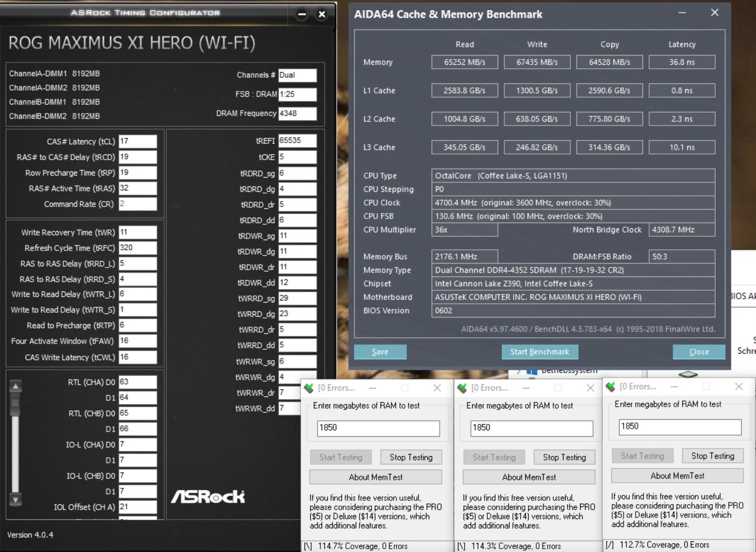Stop testing in the 114.3% coverage MemTest window
The image size is (756, 552).
click(x=565, y=457)
